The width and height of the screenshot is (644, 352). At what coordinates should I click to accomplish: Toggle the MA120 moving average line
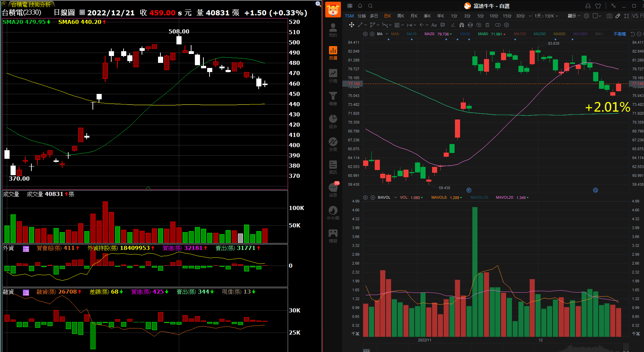point(520,34)
